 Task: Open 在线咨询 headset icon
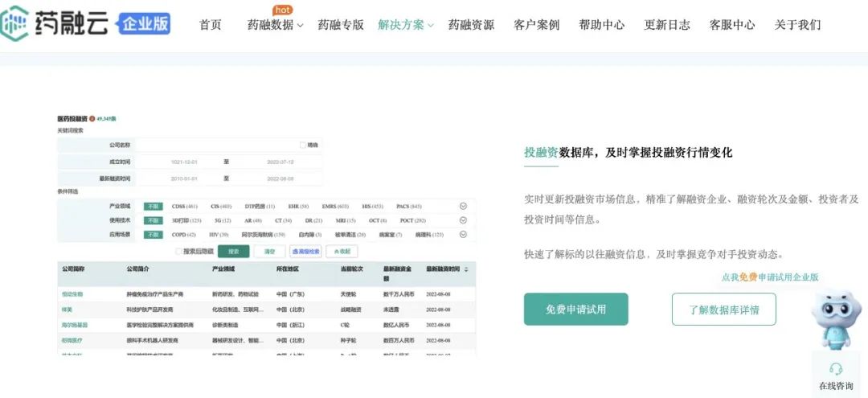point(836,369)
